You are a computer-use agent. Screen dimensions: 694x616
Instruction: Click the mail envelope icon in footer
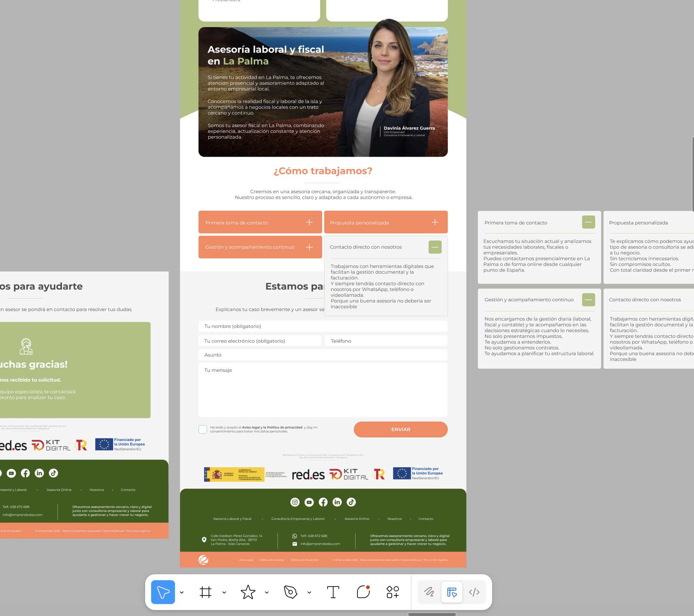pos(295,544)
